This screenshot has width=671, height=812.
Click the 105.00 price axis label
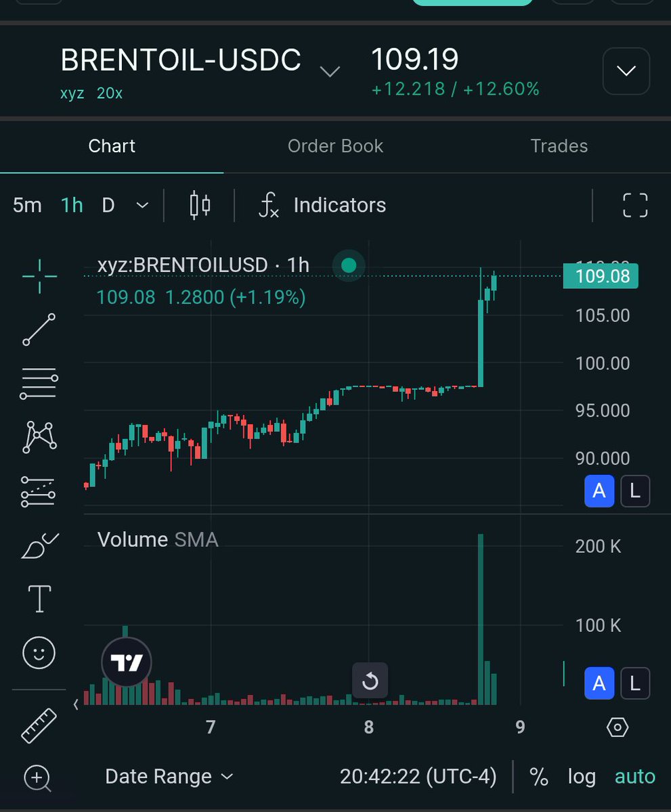click(x=603, y=315)
